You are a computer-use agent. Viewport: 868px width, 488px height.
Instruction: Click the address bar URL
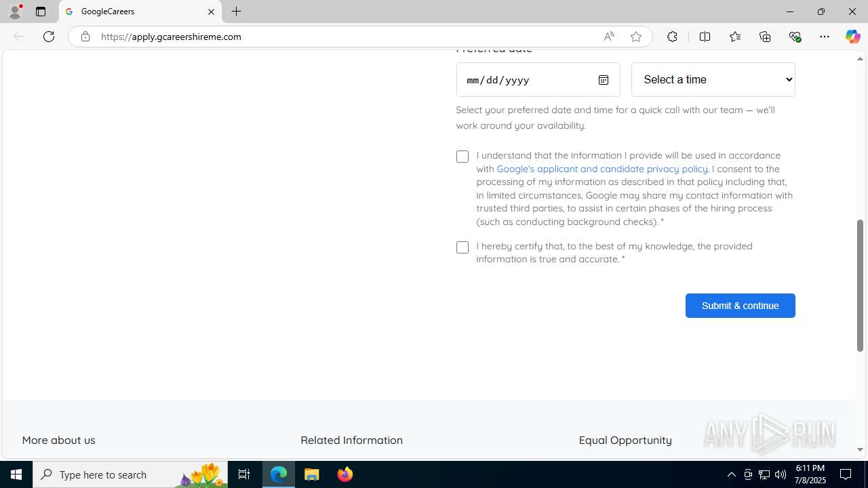[171, 37]
